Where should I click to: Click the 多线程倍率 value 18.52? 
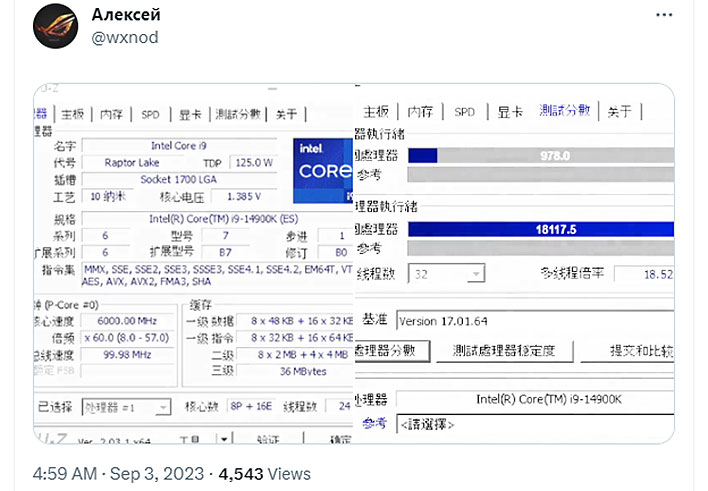coord(644,274)
